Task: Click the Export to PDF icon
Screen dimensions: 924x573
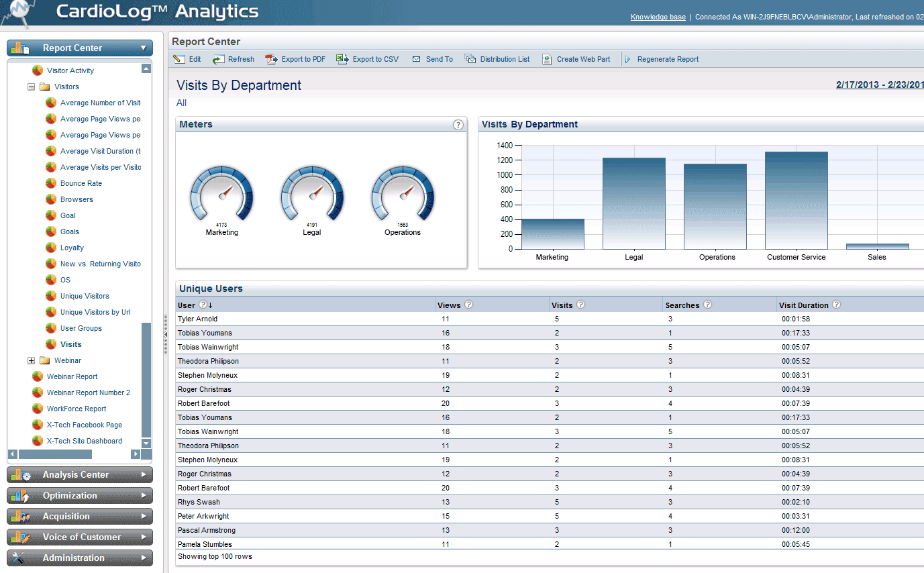Action: tap(271, 59)
